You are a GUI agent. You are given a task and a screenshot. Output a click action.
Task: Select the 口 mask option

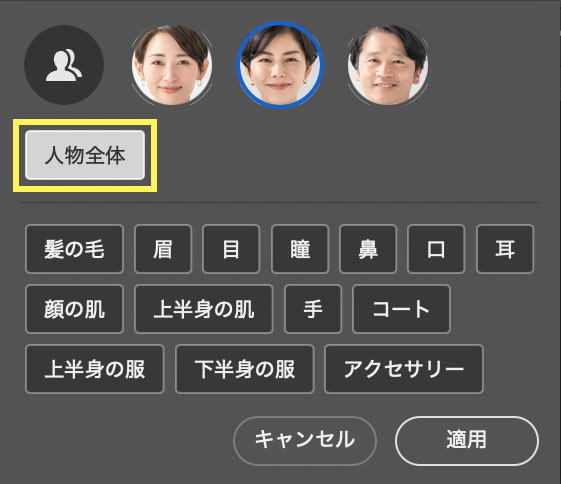[436, 249]
